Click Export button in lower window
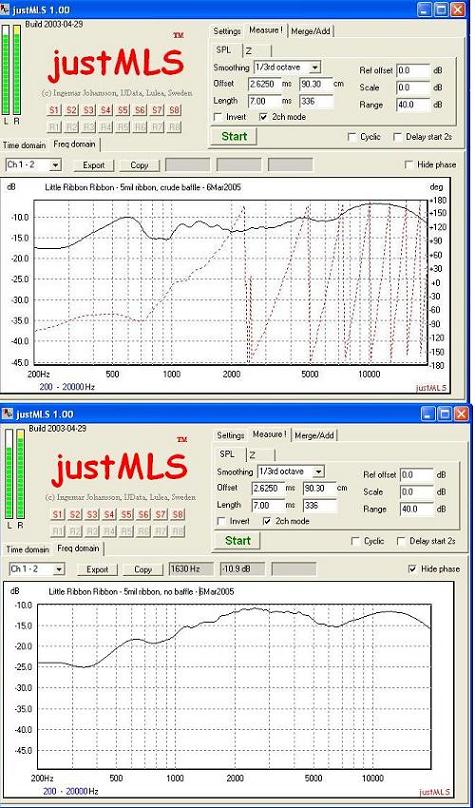The width and height of the screenshot is (475, 808). point(97,569)
